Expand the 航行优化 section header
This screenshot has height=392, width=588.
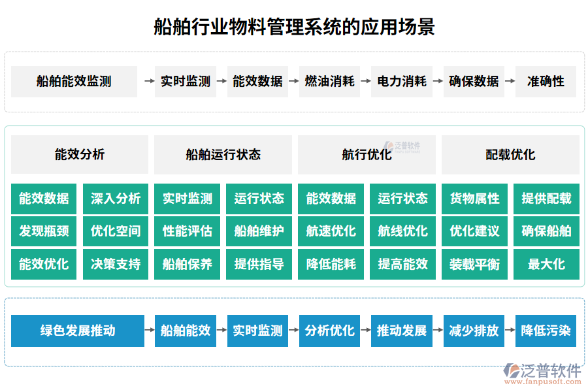pos(366,155)
